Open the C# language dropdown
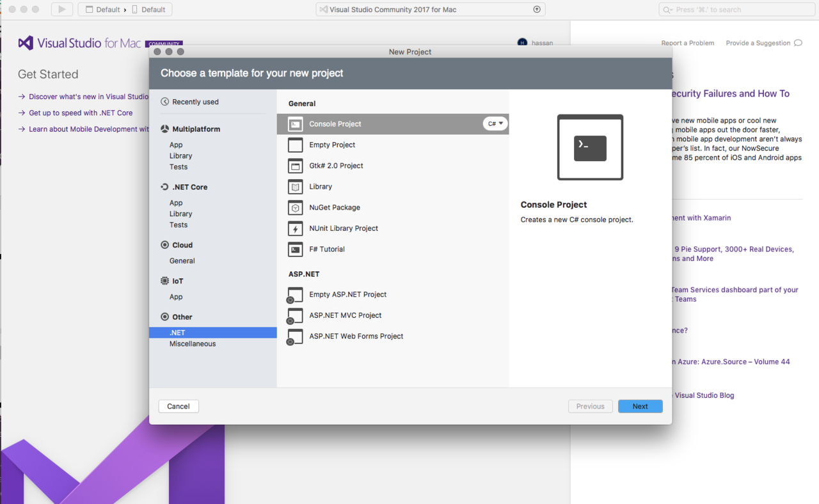The image size is (819, 504). coord(495,123)
